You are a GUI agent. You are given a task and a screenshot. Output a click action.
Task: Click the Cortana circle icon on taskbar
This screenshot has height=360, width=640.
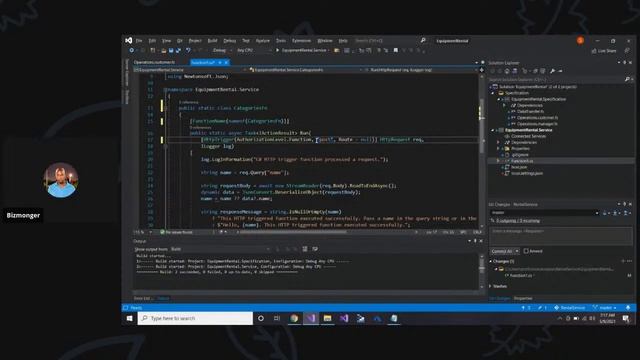coord(261,318)
